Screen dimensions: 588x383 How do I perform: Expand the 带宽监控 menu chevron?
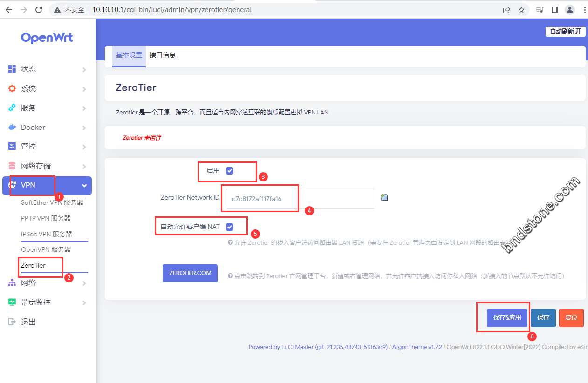click(x=84, y=302)
